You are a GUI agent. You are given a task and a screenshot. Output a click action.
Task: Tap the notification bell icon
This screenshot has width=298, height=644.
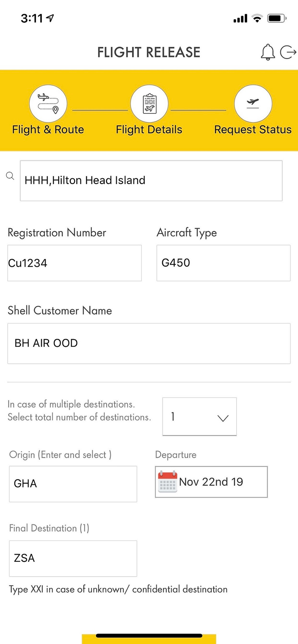[x=268, y=52]
